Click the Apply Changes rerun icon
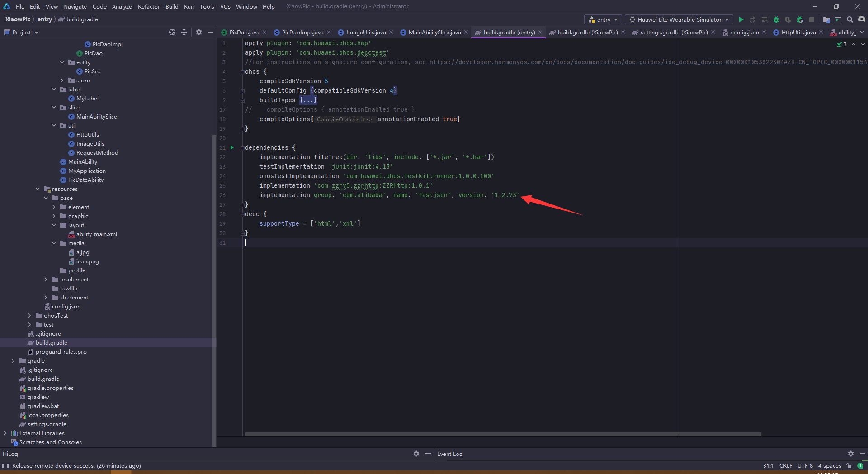This screenshot has width=868, height=474. point(752,19)
